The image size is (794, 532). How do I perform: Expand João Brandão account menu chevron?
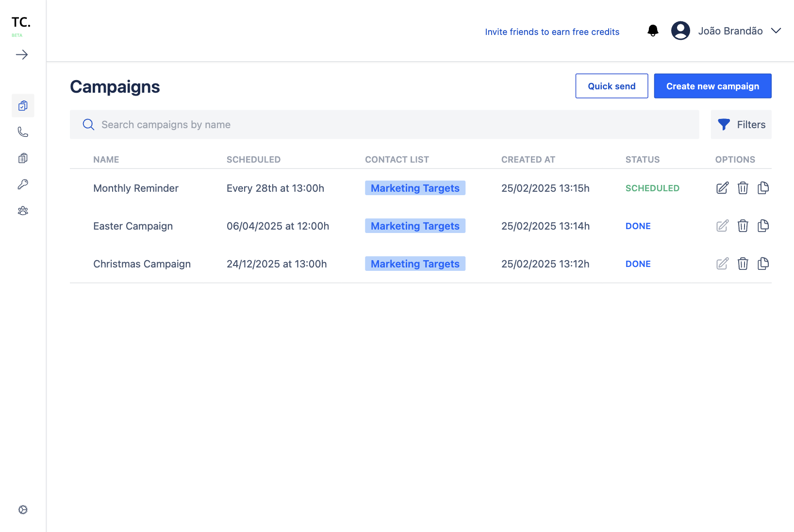click(776, 31)
